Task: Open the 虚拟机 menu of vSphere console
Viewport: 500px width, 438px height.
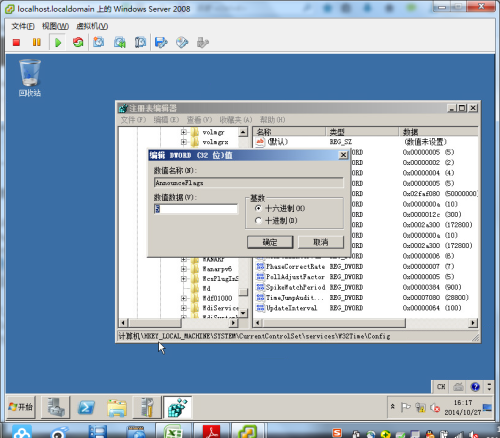Action: click(x=92, y=26)
